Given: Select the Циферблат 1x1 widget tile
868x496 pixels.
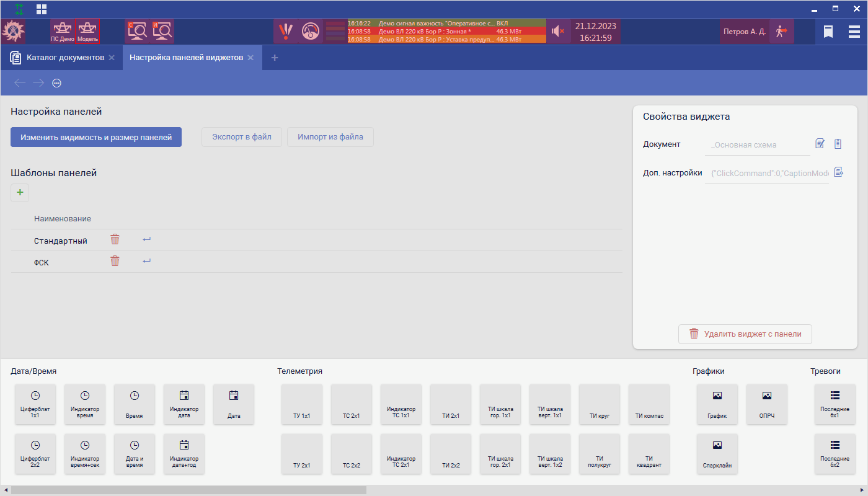Looking at the screenshot, I should coord(35,404).
